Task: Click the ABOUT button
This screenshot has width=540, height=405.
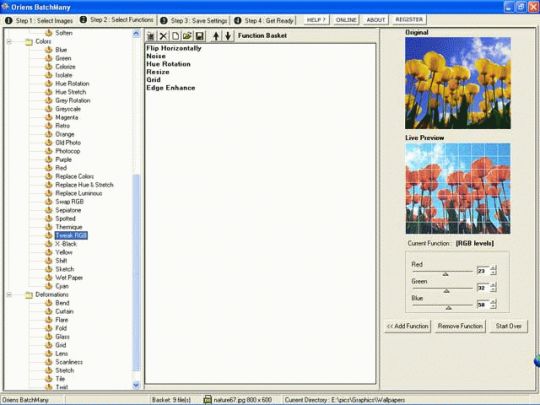Action: (376, 20)
